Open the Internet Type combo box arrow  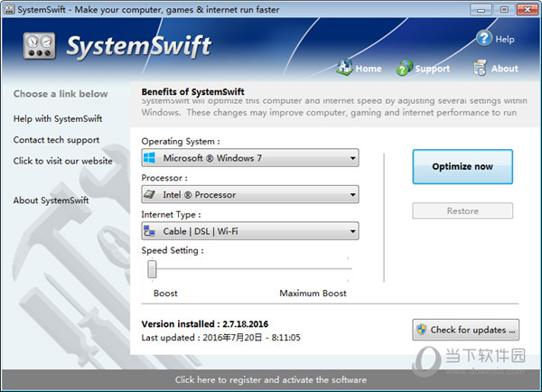coord(352,231)
